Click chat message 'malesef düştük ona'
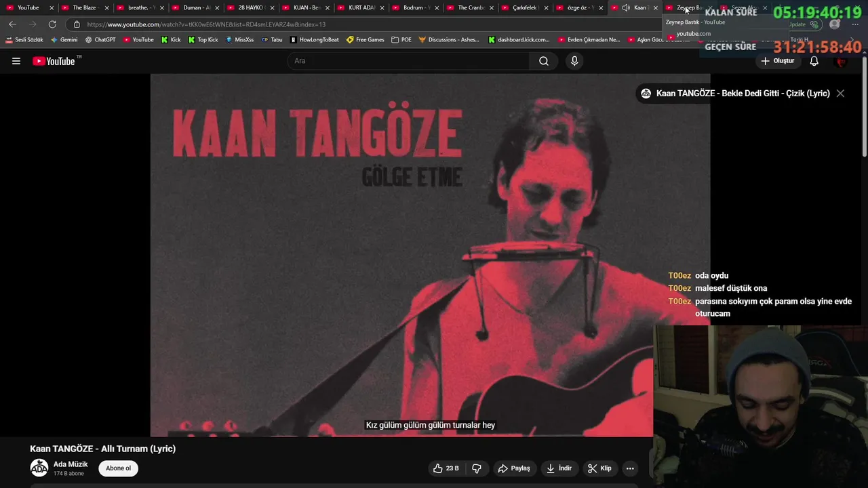Screen dimensions: 868x488 pyautogui.click(x=731, y=288)
